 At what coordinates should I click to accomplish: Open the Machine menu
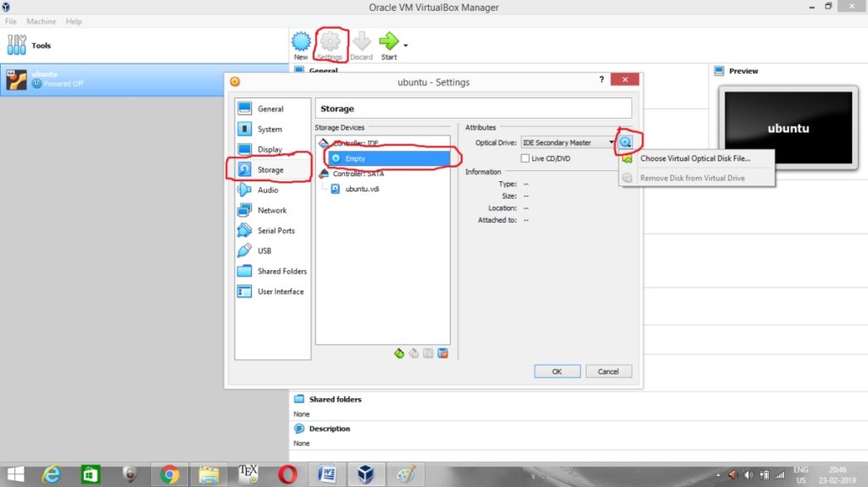41,21
